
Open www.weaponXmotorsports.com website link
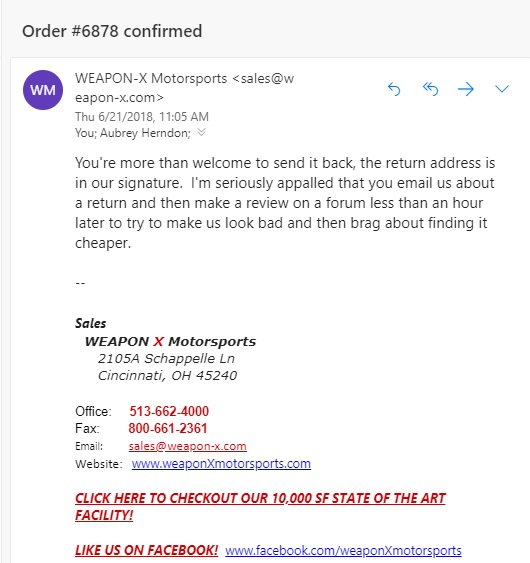pyautogui.click(x=221, y=464)
